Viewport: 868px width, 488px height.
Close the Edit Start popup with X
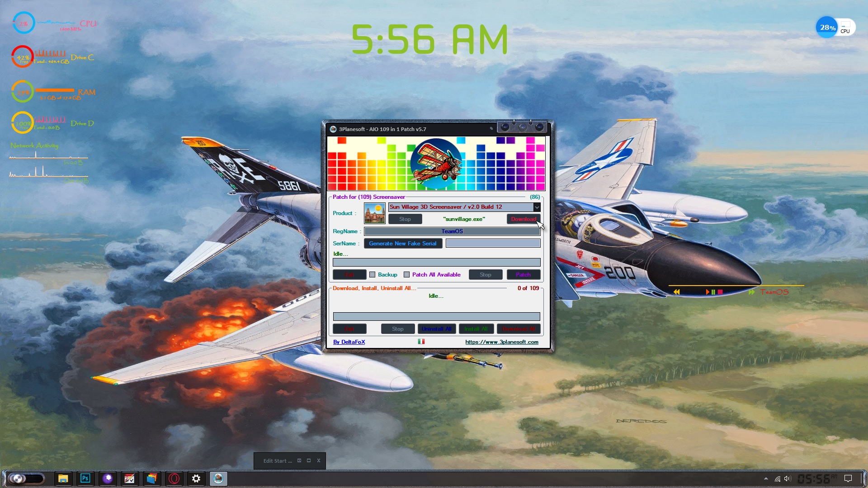319,460
